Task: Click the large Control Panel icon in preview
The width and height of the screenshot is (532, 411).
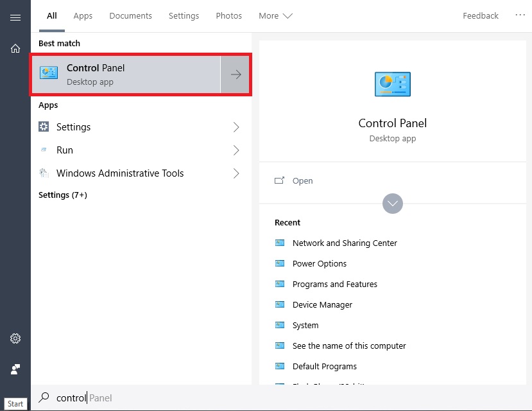Action: click(393, 84)
